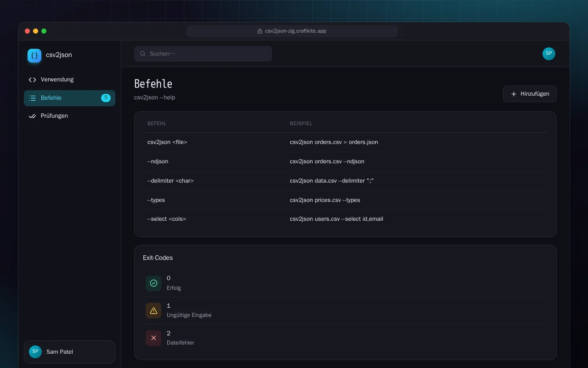Click the csv2json app title
This screenshot has height=368, width=588.
pos(59,55)
